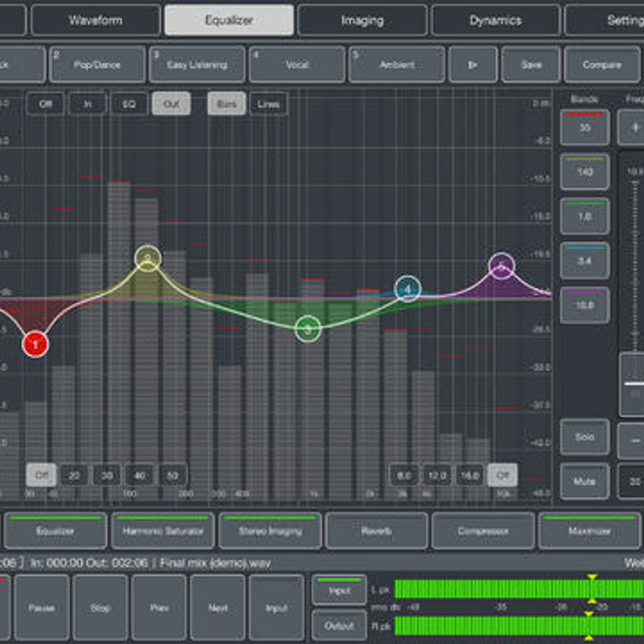Viewport: 644px width, 644px height.
Task: Select red EQ band node 1
Action: tap(35, 344)
